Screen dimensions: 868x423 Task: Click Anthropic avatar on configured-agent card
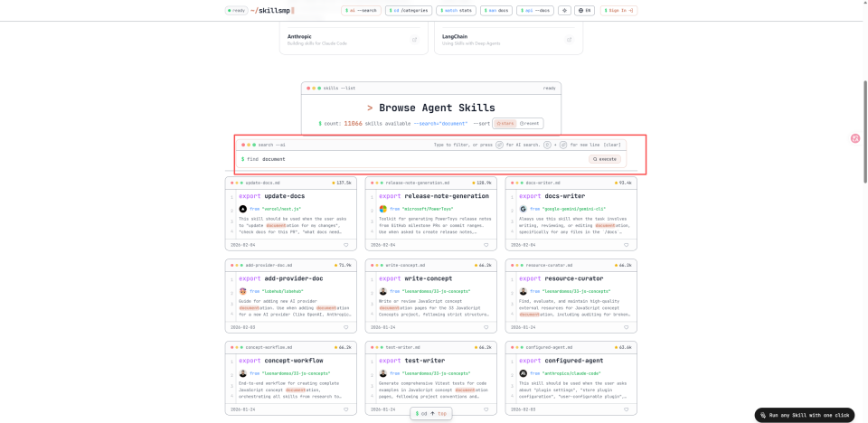pos(523,373)
